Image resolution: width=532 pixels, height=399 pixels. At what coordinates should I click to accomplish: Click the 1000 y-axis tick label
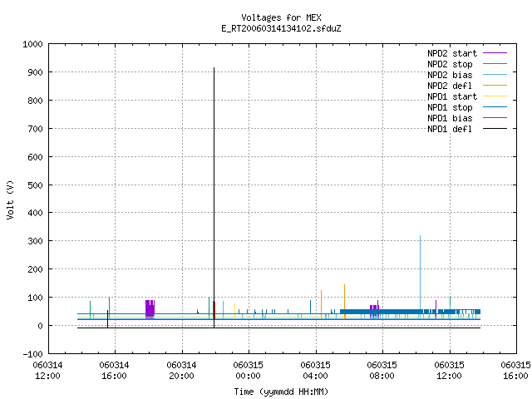pyautogui.click(x=33, y=44)
